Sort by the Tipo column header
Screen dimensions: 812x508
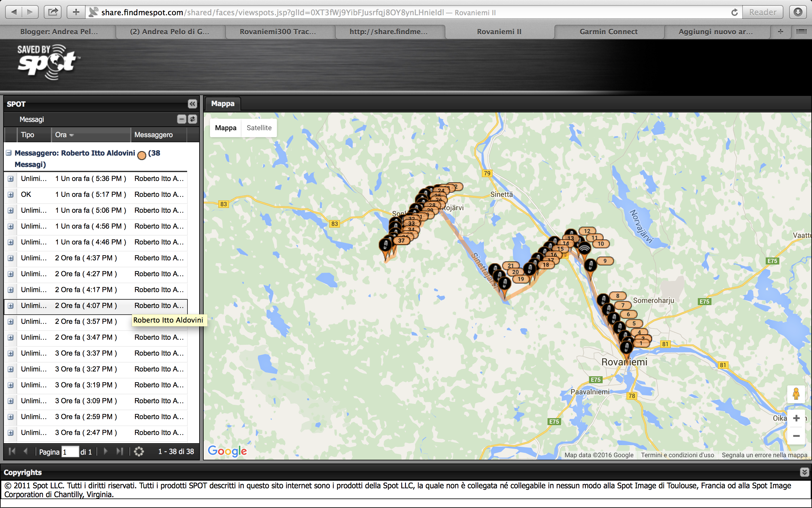tap(34, 135)
